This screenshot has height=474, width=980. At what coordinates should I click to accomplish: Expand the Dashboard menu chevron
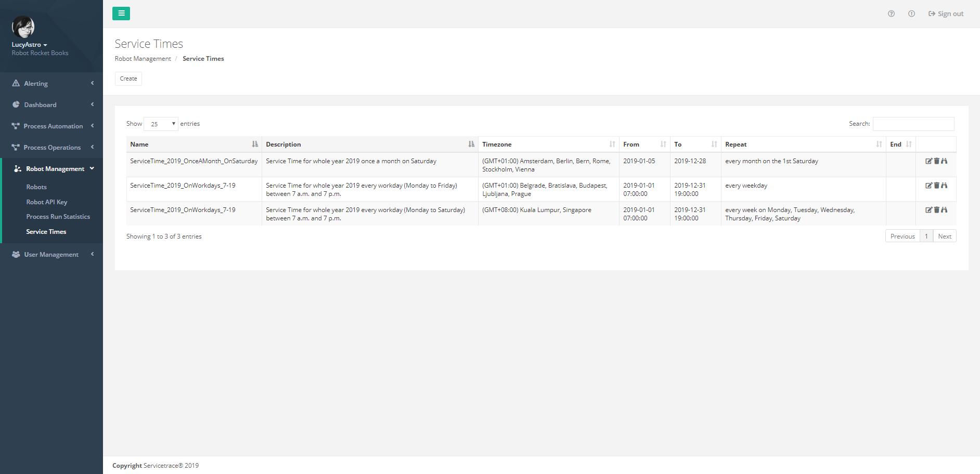(x=92, y=104)
